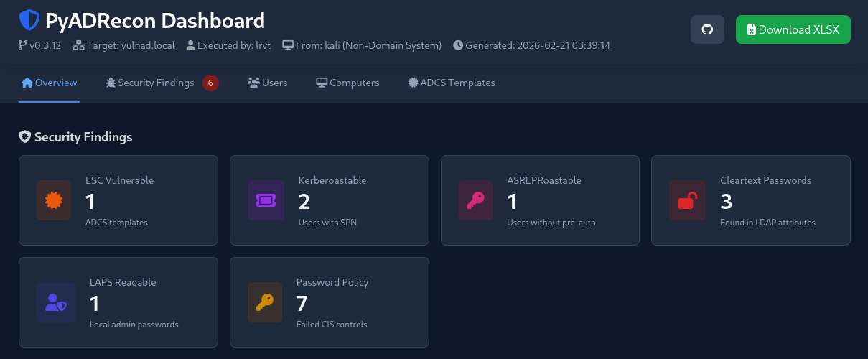
Task: Click the Password Policy failed controls card
Action: click(x=330, y=302)
